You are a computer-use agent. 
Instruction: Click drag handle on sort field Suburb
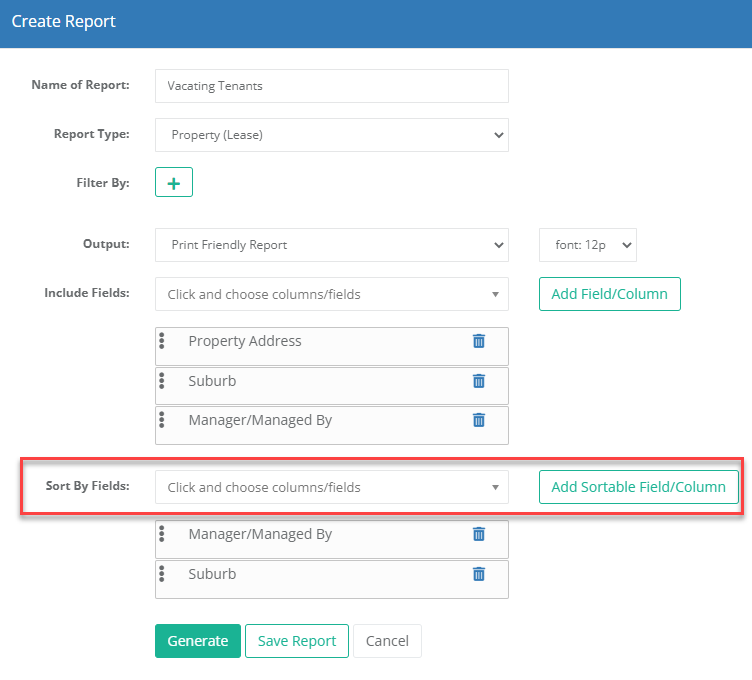(162, 574)
